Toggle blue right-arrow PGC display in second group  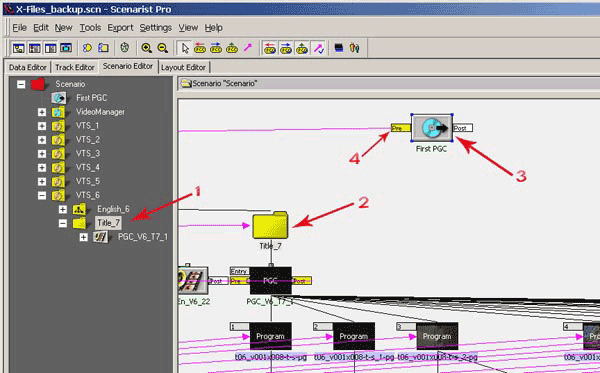point(286,48)
